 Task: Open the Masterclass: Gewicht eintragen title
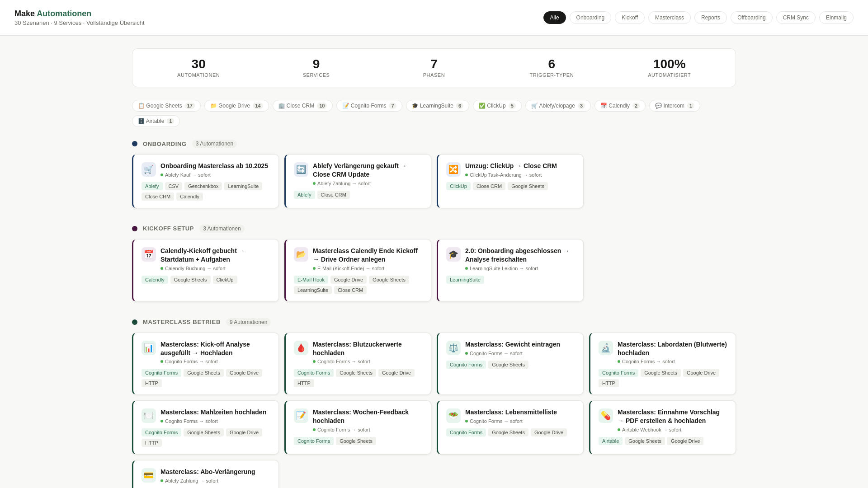point(513,344)
